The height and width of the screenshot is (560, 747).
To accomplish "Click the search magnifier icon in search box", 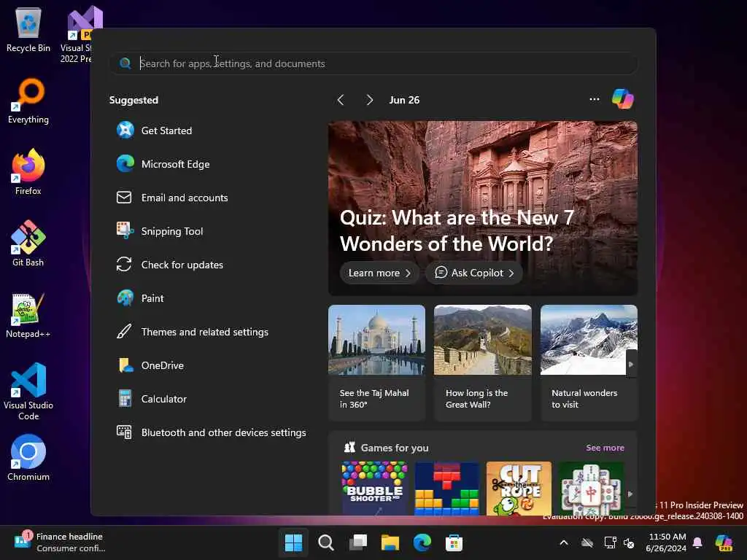I will tap(125, 63).
